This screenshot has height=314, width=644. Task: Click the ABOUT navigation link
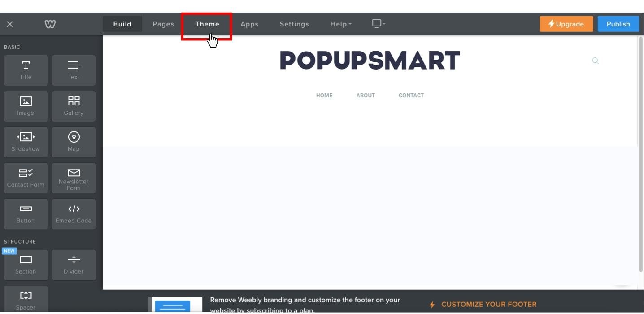[366, 96]
